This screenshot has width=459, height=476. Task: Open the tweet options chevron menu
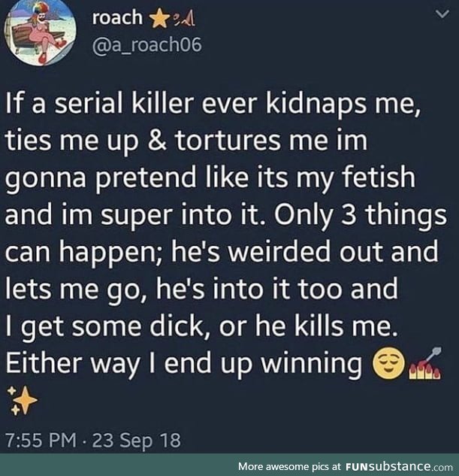coord(442,14)
